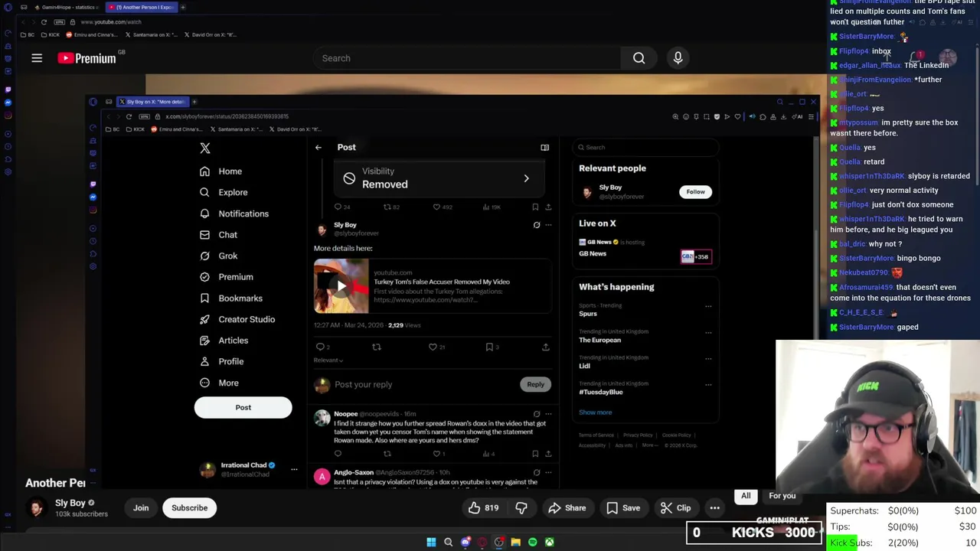
Task: Go back with the Post arrow
Action: click(x=318, y=148)
